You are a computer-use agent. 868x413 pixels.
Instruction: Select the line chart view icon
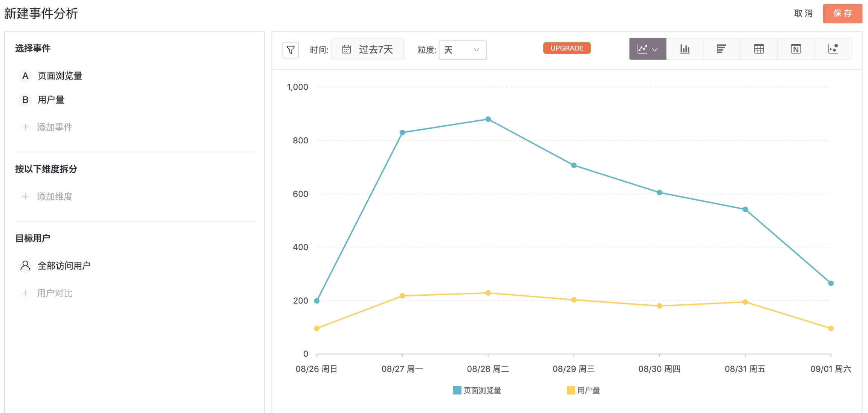(642, 49)
